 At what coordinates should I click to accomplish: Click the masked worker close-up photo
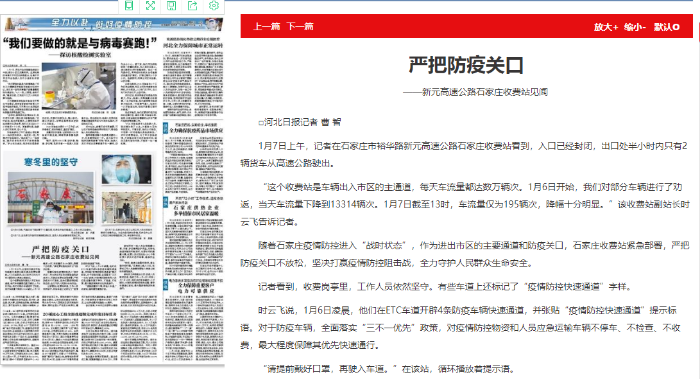(127, 170)
